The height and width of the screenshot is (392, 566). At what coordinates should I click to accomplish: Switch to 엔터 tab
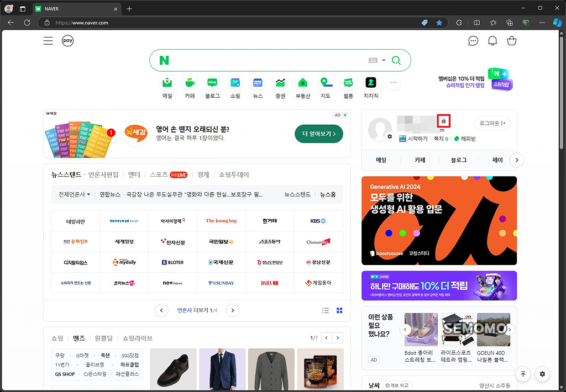(x=134, y=174)
